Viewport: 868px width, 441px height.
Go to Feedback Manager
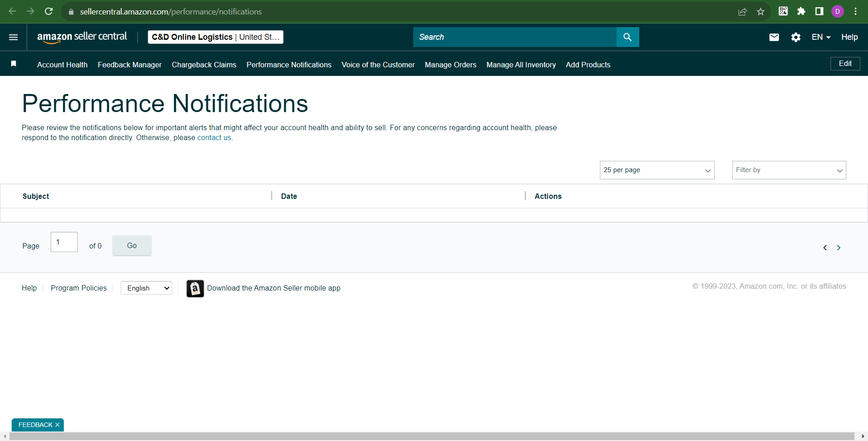(130, 65)
